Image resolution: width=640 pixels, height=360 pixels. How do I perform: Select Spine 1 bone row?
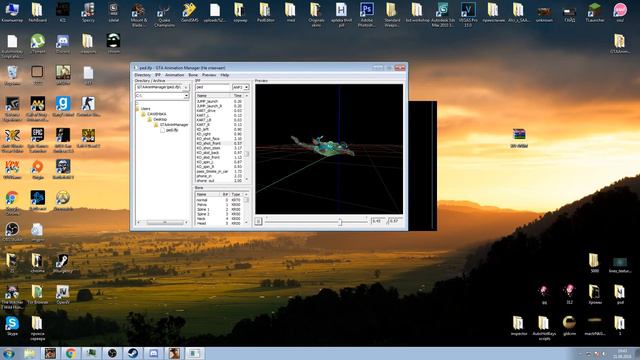tap(218, 209)
